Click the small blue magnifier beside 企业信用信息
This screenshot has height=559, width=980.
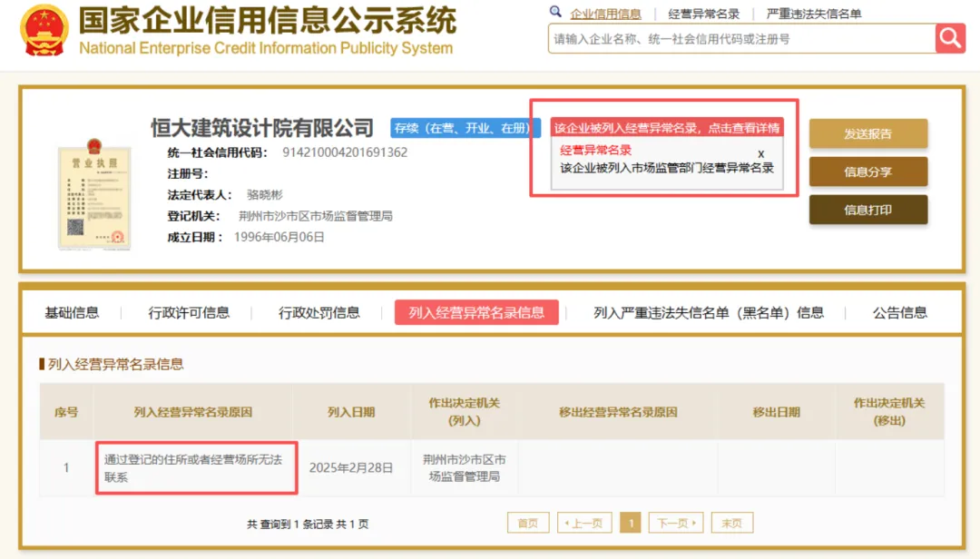(555, 13)
